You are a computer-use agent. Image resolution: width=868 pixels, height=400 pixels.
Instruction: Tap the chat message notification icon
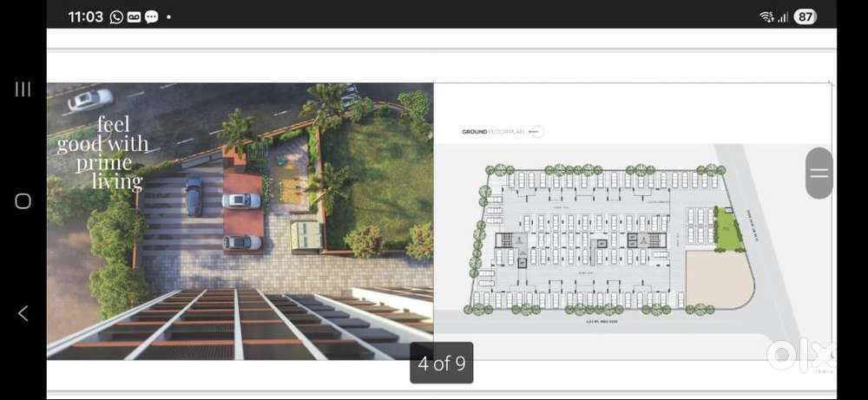click(x=151, y=17)
